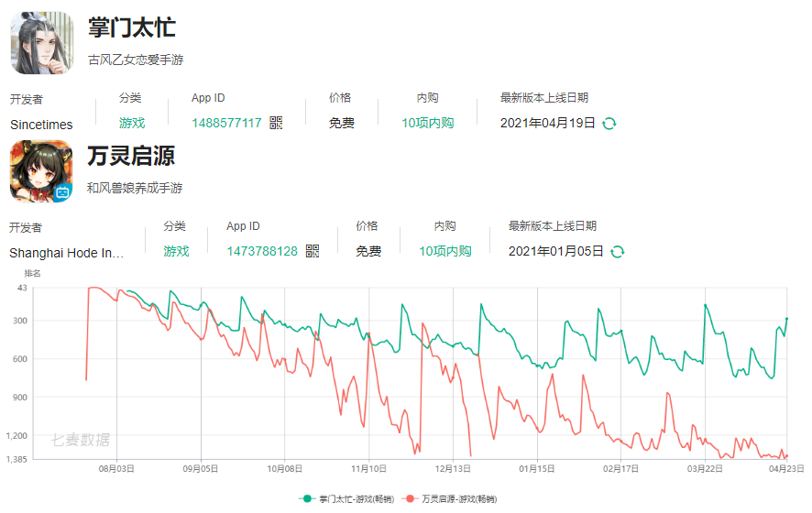Select the 掌门太忙 title text
The image size is (812, 513).
[x=132, y=27]
